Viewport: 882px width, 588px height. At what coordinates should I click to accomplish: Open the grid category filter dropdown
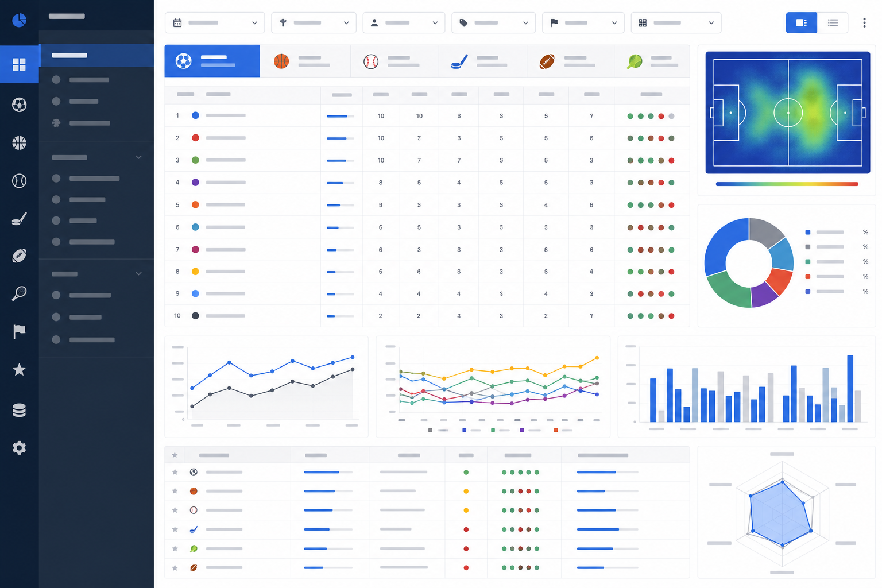(676, 22)
